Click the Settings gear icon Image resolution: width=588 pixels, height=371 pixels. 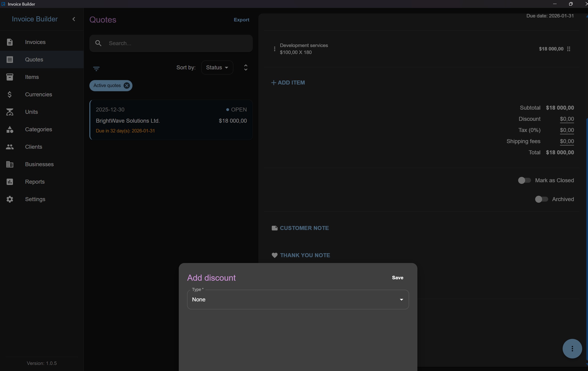point(10,199)
